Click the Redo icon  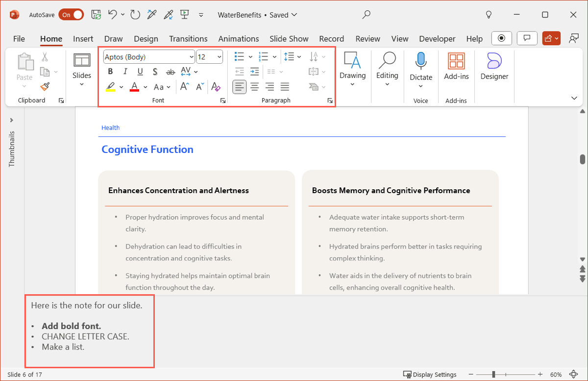pyautogui.click(x=135, y=15)
